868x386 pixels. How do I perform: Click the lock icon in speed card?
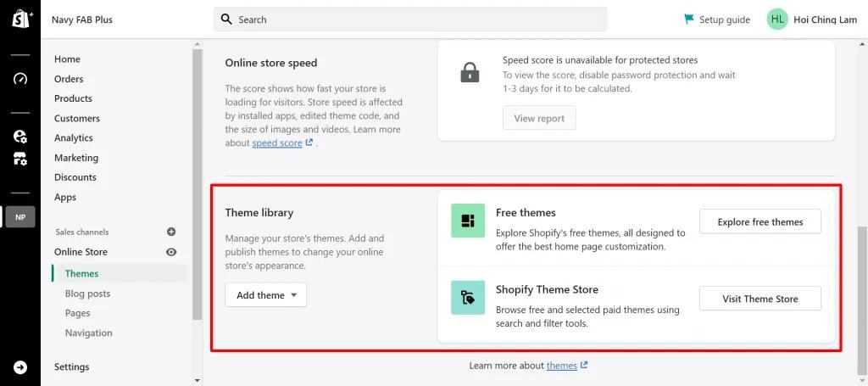pos(470,73)
